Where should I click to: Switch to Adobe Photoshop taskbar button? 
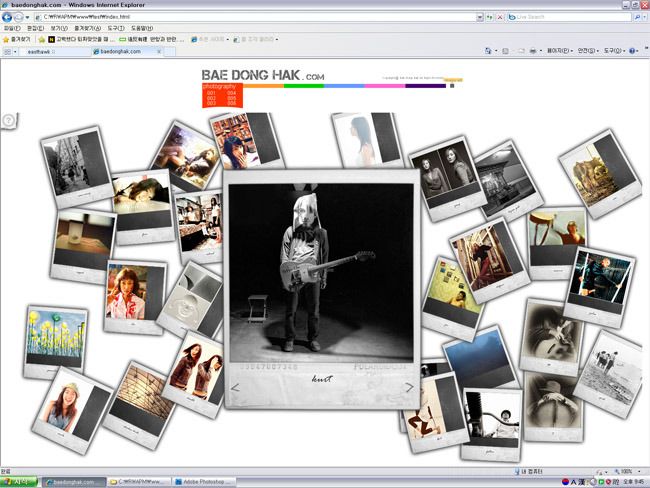tap(204, 482)
